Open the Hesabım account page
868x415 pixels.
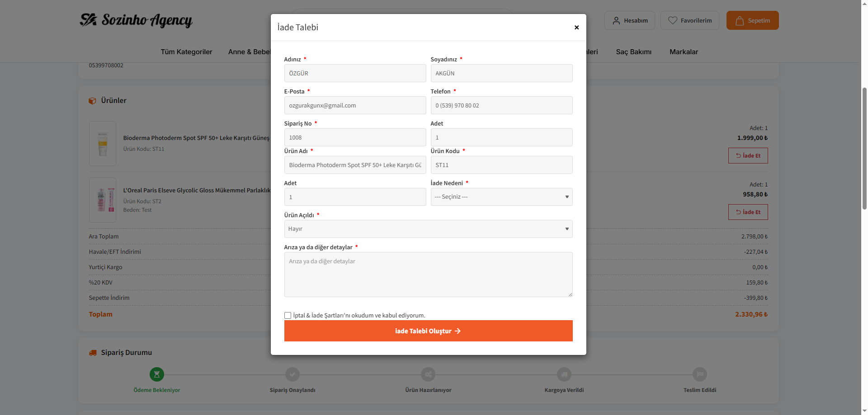pyautogui.click(x=629, y=20)
